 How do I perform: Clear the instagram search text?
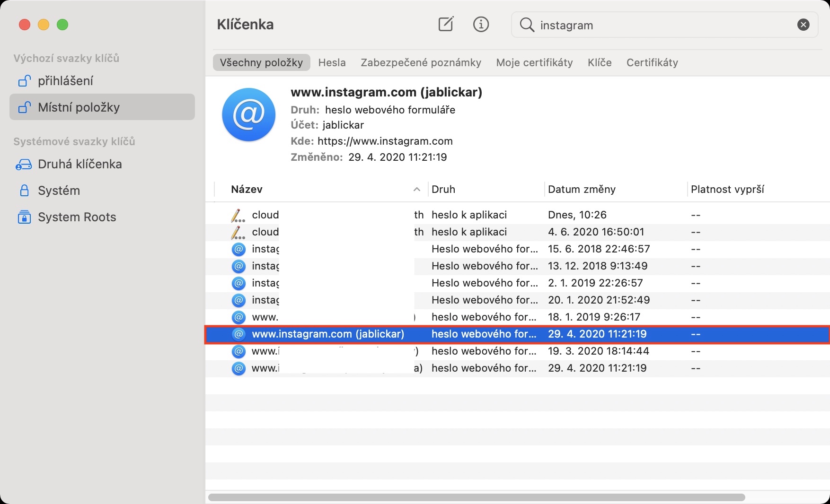pos(803,25)
